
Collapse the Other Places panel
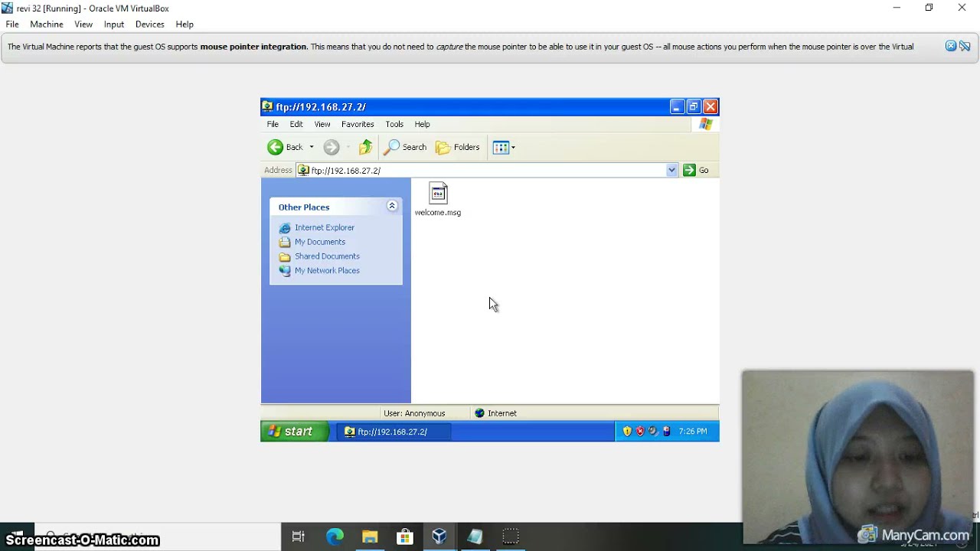pyautogui.click(x=392, y=207)
